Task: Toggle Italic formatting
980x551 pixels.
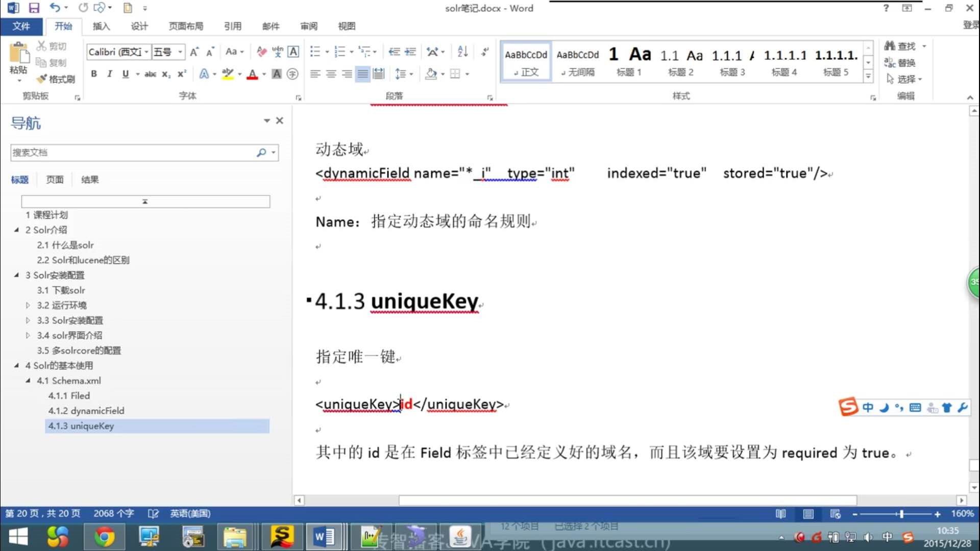Action: click(x=109, y=74)
